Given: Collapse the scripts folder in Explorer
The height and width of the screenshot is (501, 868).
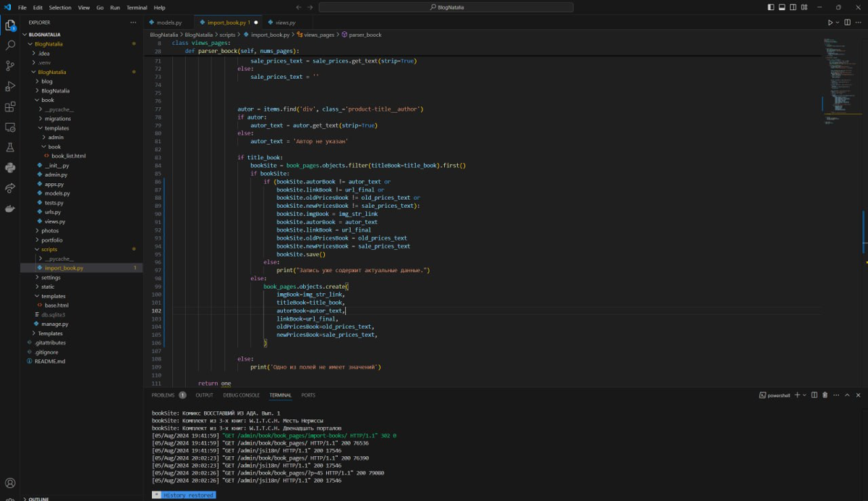Looking at the screenshot, I should coord(48,249).
